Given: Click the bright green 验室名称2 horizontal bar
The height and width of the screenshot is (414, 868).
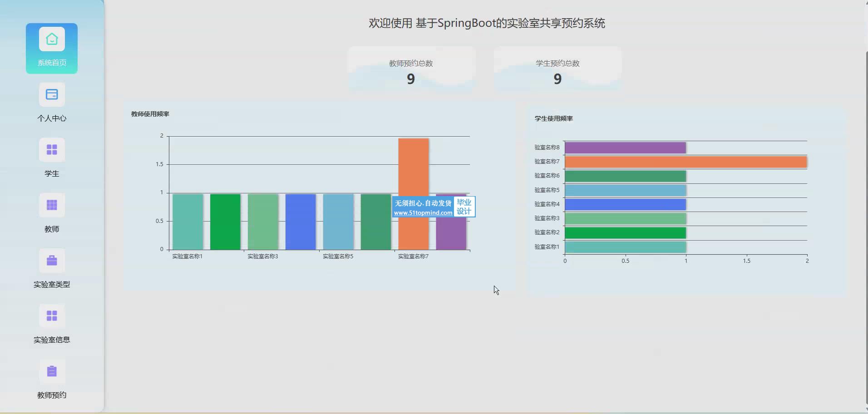Looking at the screenshot, I should [625, 233].
